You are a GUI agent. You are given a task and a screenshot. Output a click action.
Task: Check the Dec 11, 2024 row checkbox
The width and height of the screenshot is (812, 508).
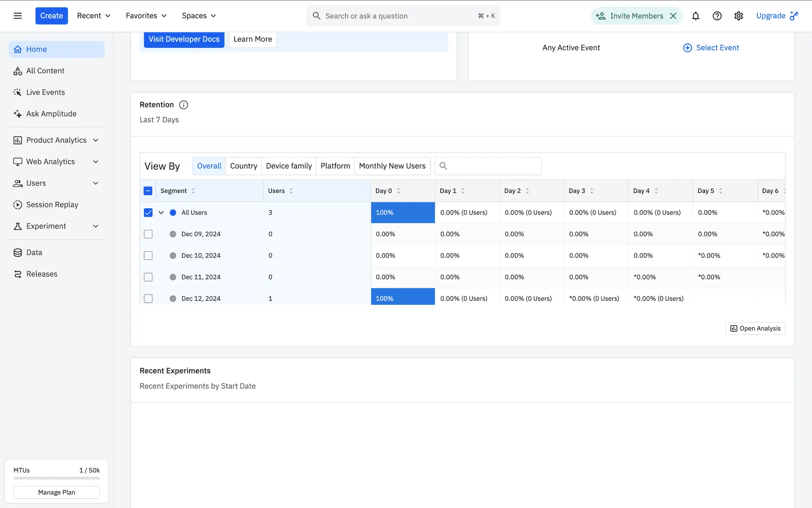pyautogui.click(x=148, y=277)
